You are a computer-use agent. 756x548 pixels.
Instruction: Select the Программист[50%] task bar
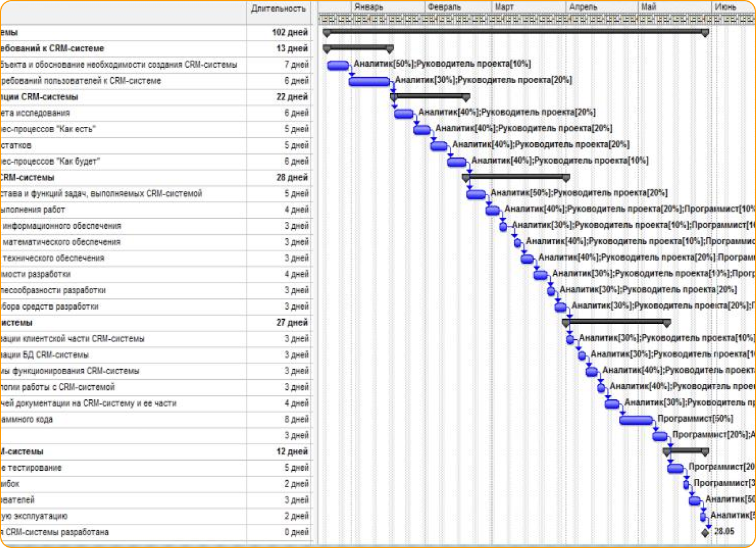point(636,420)
